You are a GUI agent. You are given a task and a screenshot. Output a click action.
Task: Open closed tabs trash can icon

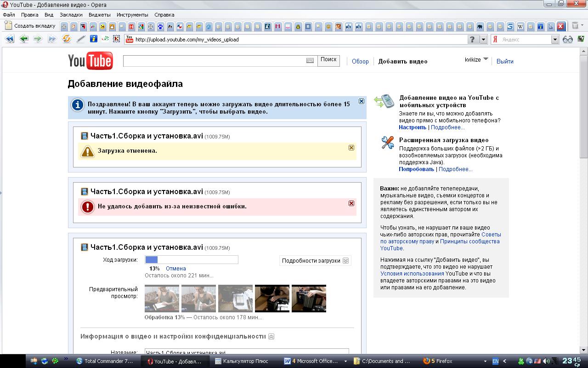[575, 26]
